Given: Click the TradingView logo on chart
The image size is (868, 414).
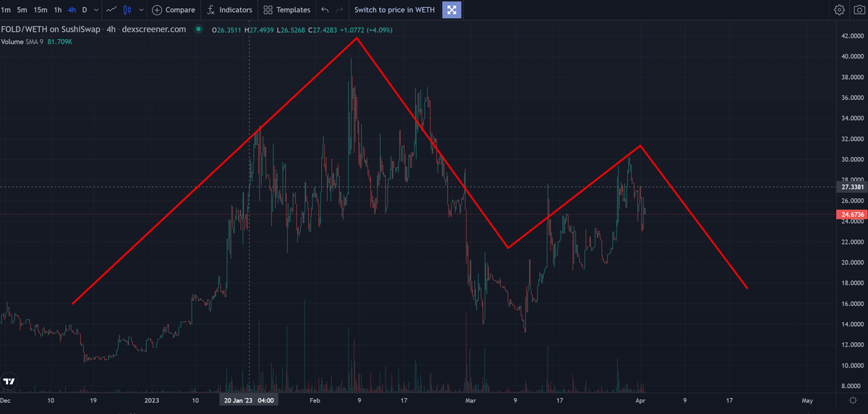Looking at the screenshot, I should [x=10, y=381].
